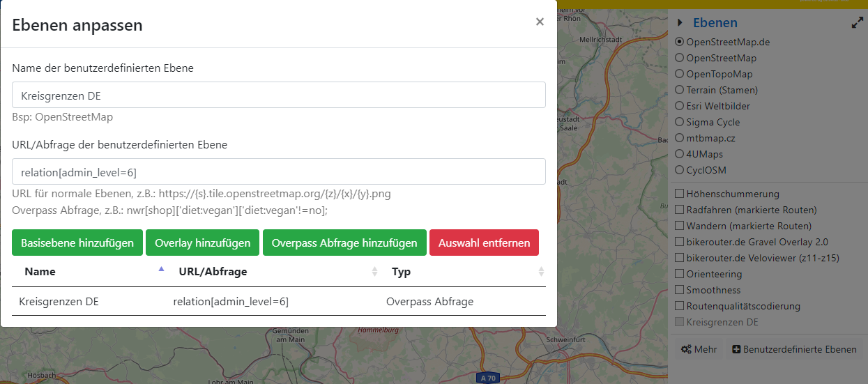Click the URL/Abfrage query input field

click(x=278, y=171)
